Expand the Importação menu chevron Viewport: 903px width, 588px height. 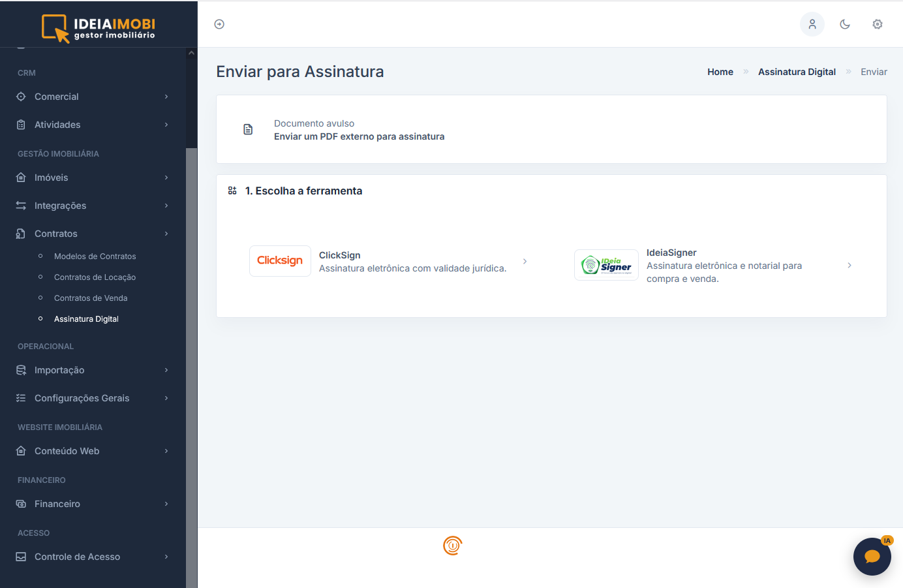pyautogui.click(x=166, y=370)
